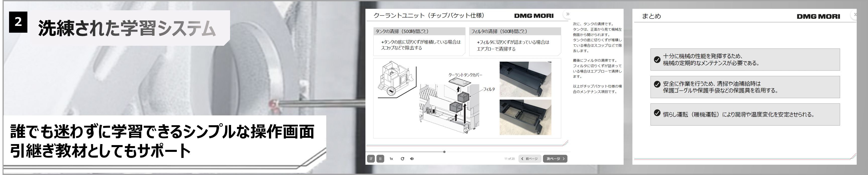
Task: Open the table of contents menu icon
Action: 371,158
